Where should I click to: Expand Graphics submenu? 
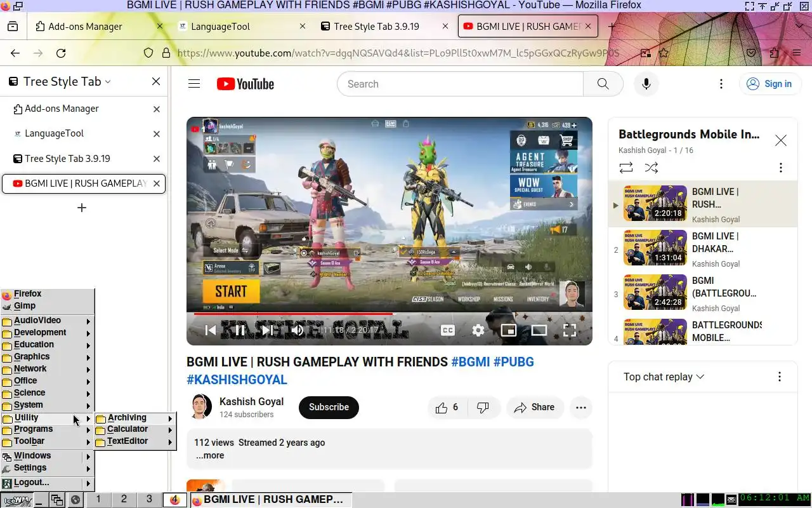tap(47, 357)
